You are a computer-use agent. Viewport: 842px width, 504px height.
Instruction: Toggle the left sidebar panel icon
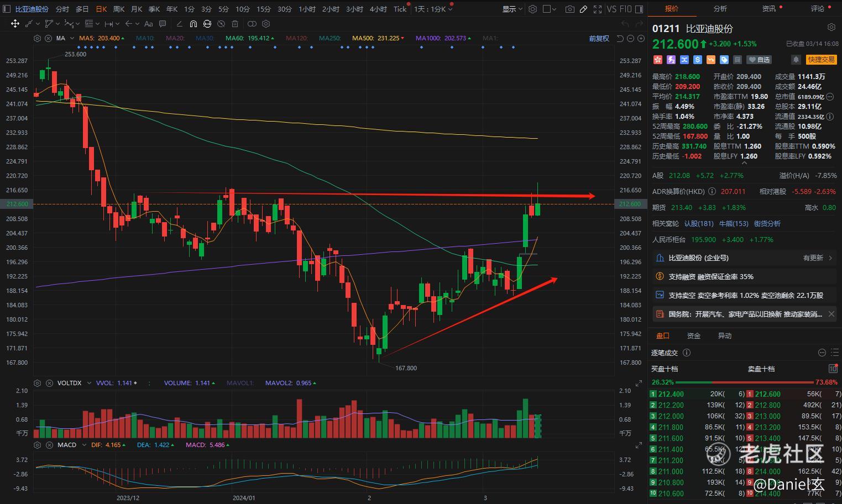pos(7,9)
